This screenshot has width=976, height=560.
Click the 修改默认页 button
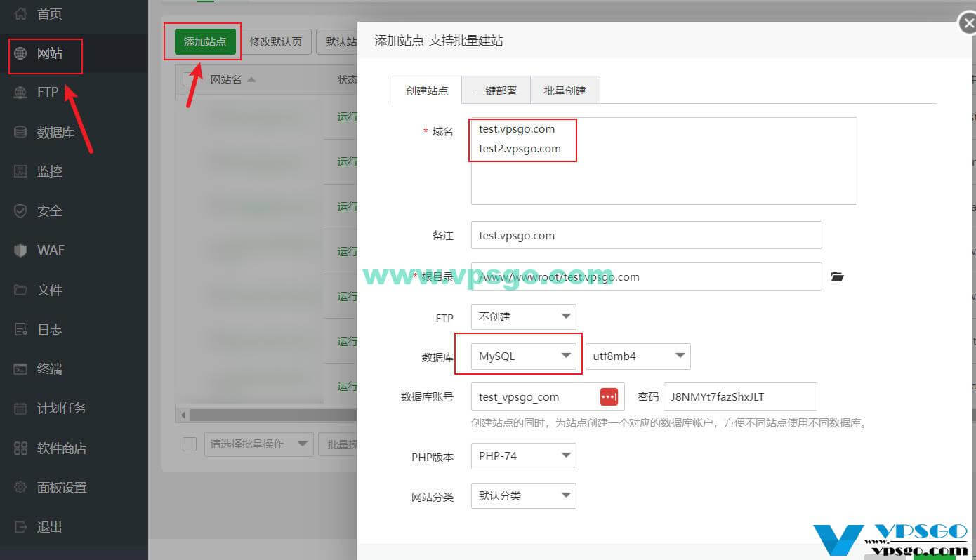click(x=276, y=41)
